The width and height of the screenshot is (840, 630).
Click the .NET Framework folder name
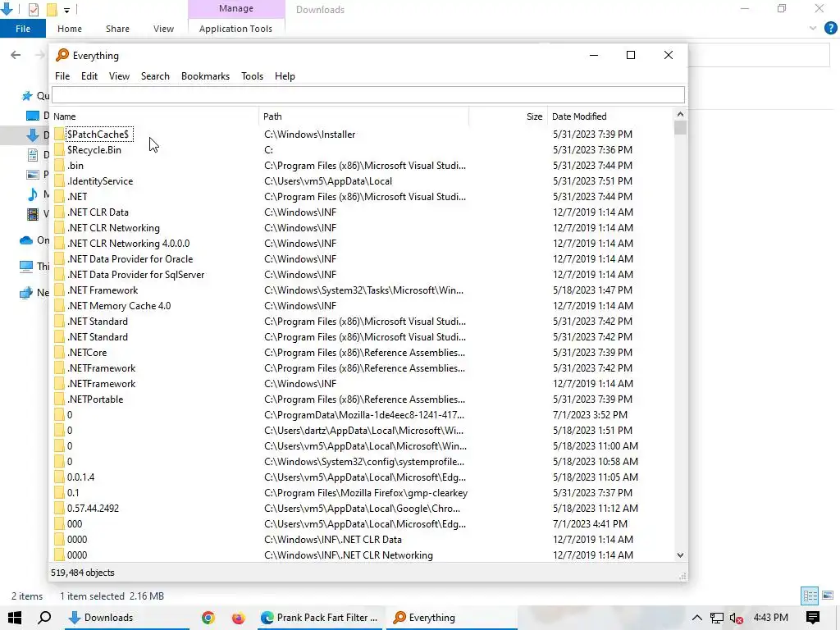(103, 290)
